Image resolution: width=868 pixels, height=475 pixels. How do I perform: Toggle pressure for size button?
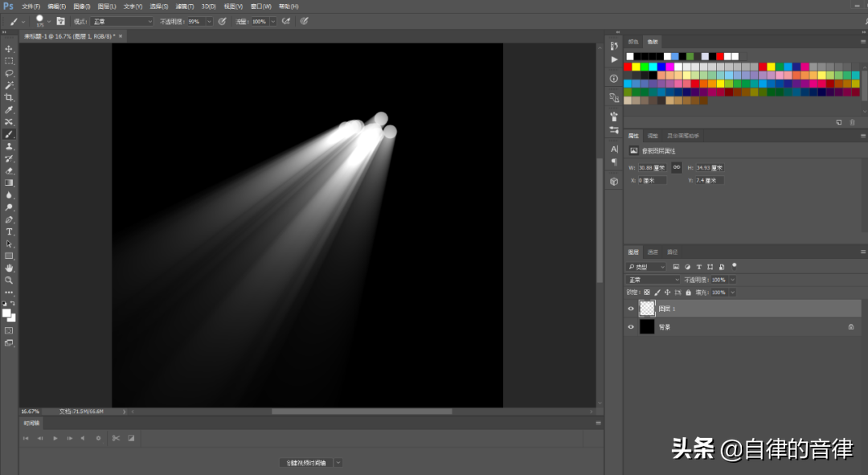click(x=304, y=21)
